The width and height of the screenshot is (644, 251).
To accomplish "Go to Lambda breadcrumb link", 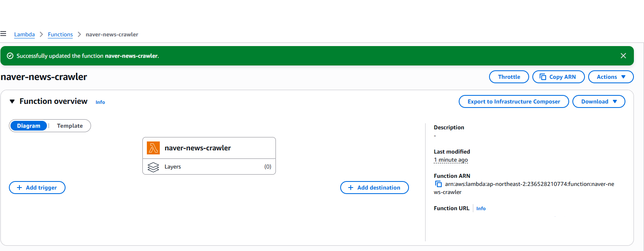I will pyautogui.click(x=24, y=34).
